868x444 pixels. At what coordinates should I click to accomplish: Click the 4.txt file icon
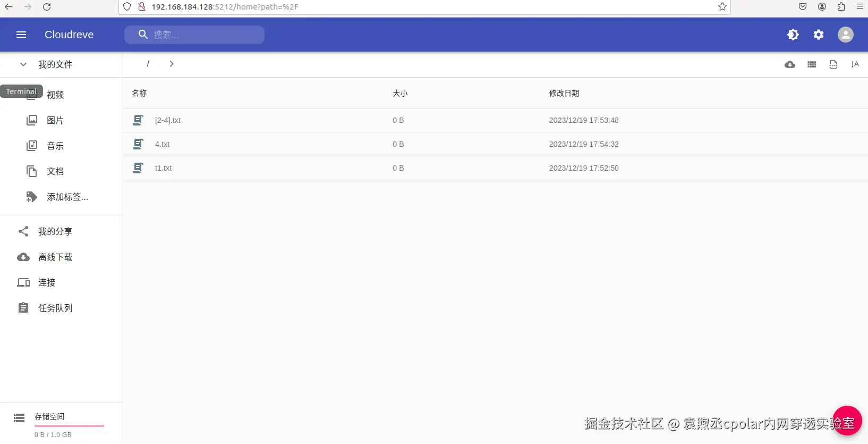tap(138, 144)
